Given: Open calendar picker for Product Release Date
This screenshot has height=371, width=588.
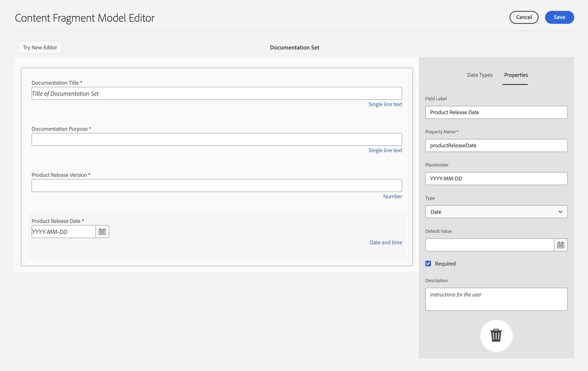Looking at the screenshot, I should (102, 232).
